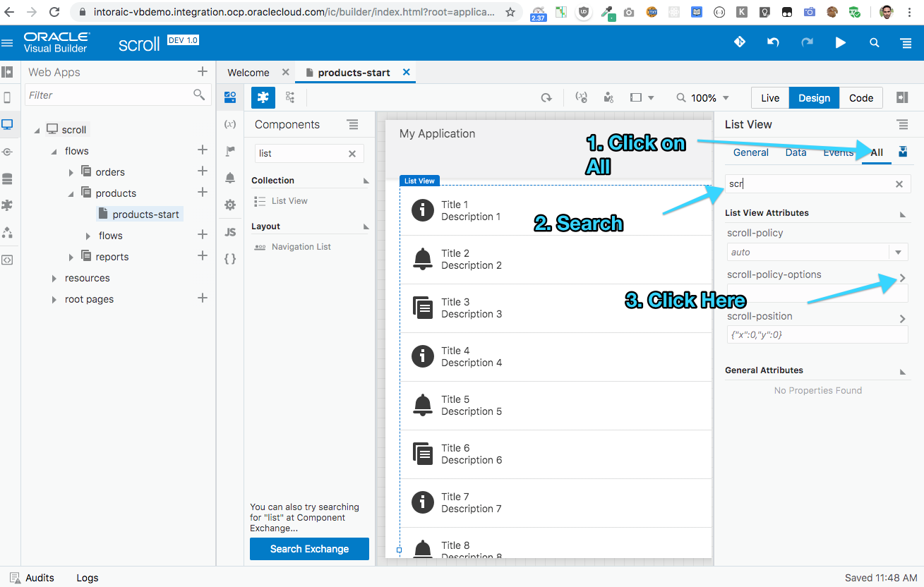This screenshot has height=587, width=924.
Task: Switch to Design mode
Action: click(x=814, y=98)
